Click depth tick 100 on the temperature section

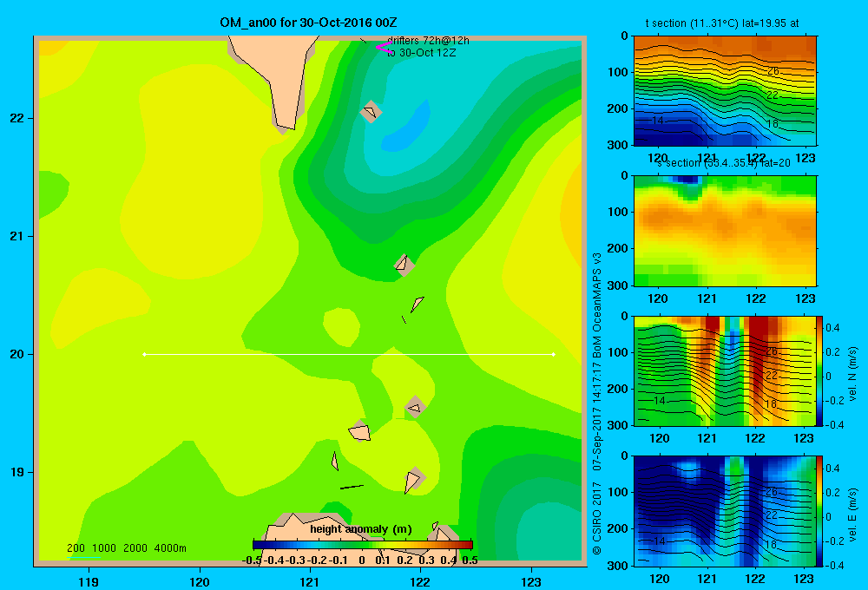617,72
